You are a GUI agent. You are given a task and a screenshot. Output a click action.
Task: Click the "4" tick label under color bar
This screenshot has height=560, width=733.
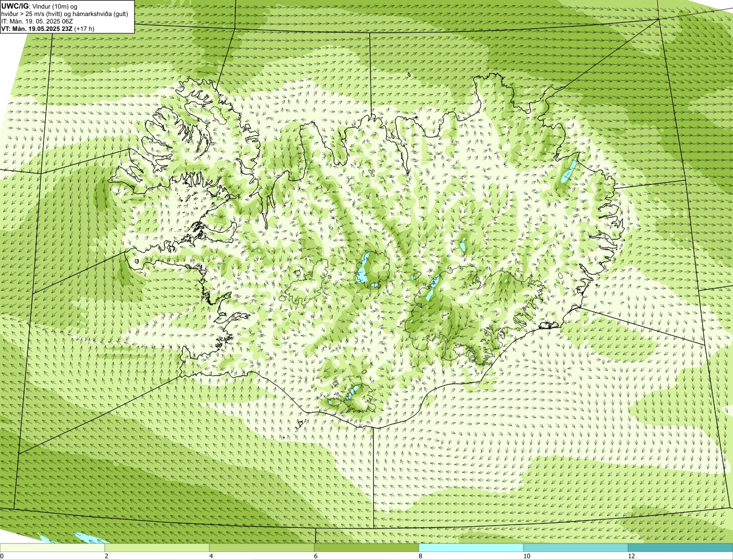[x=211, y=556]
